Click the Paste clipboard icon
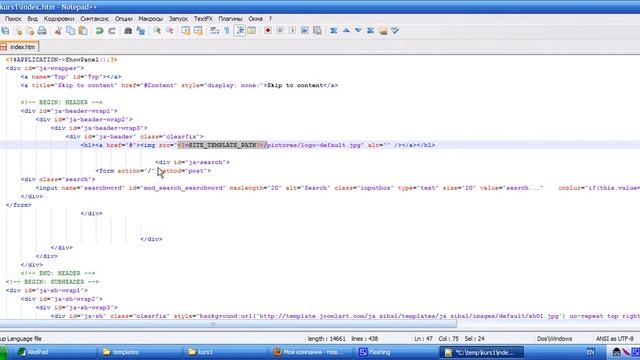 coord(83,31)
